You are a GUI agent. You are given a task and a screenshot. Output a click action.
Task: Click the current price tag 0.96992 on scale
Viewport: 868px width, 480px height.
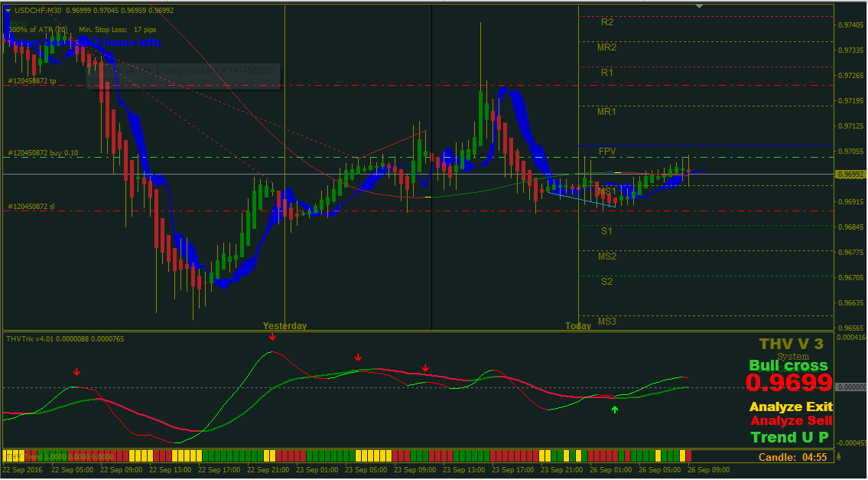[x=851, y=175]
